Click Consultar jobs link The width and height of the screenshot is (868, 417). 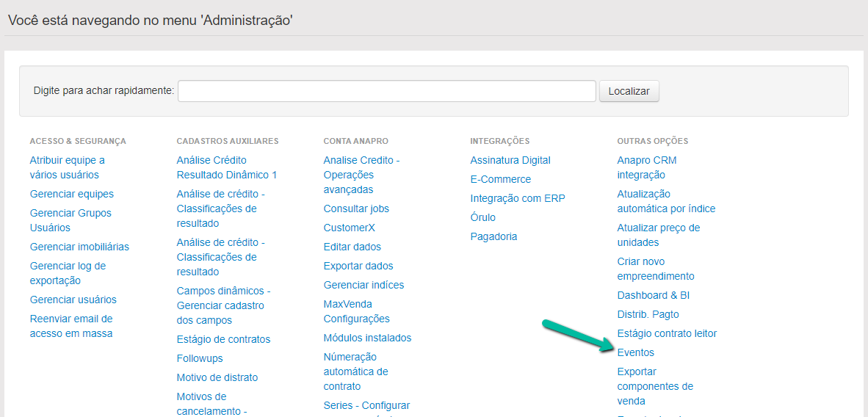[x=356, y=208]
